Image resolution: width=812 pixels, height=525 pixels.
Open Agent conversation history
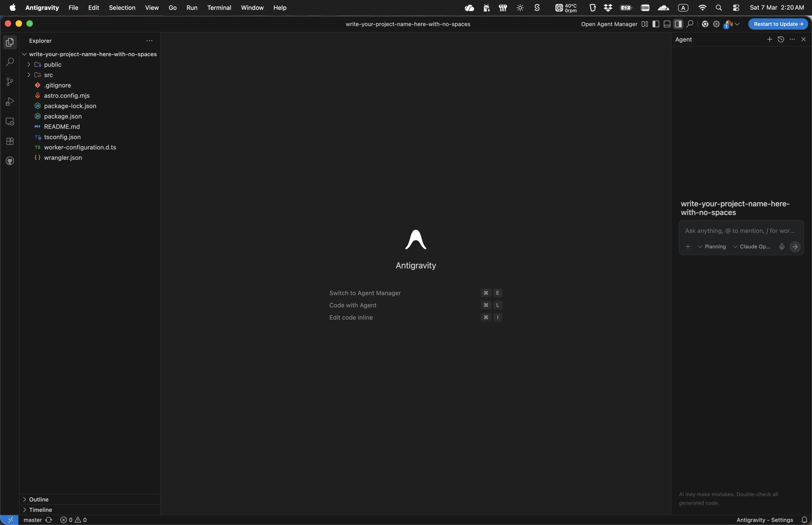pyautogui.click(x=781, y=39)
